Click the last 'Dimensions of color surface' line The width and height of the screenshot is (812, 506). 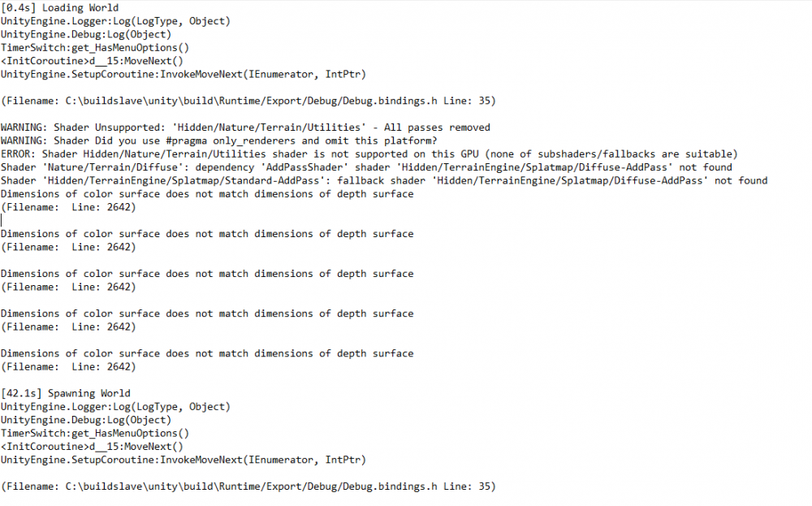coord(207,353)
